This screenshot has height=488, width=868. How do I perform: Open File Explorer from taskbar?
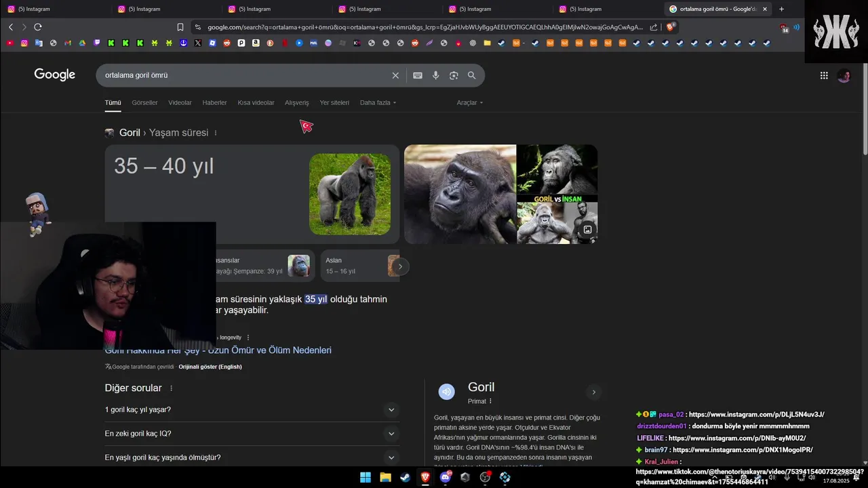pyautogui.click(x=385, y=477)
